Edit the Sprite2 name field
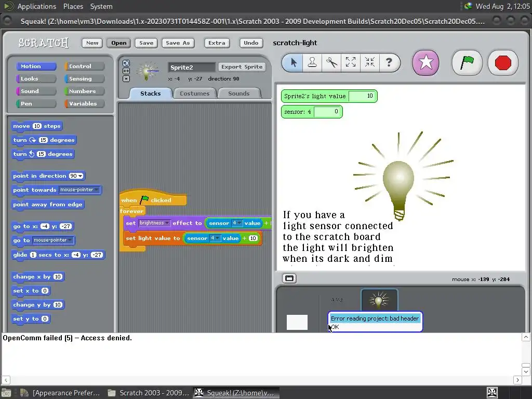The image size is (532, 399). tap(192, 67)
